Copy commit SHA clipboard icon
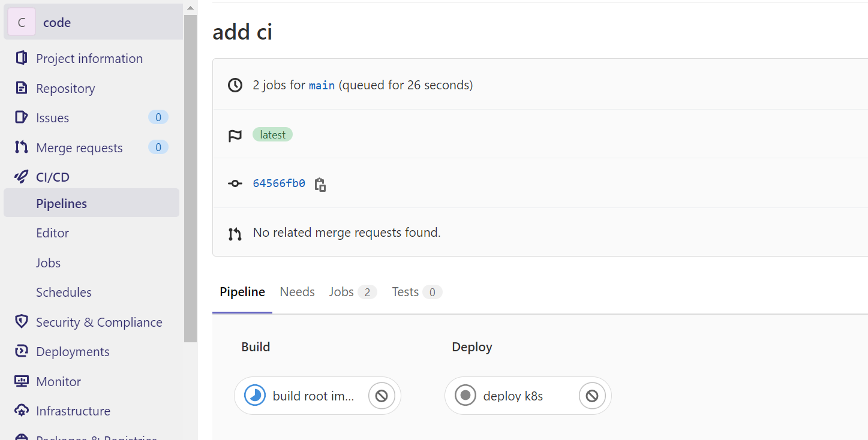Image resolution: width=868 pixels, height=440 pixels. 320,185
